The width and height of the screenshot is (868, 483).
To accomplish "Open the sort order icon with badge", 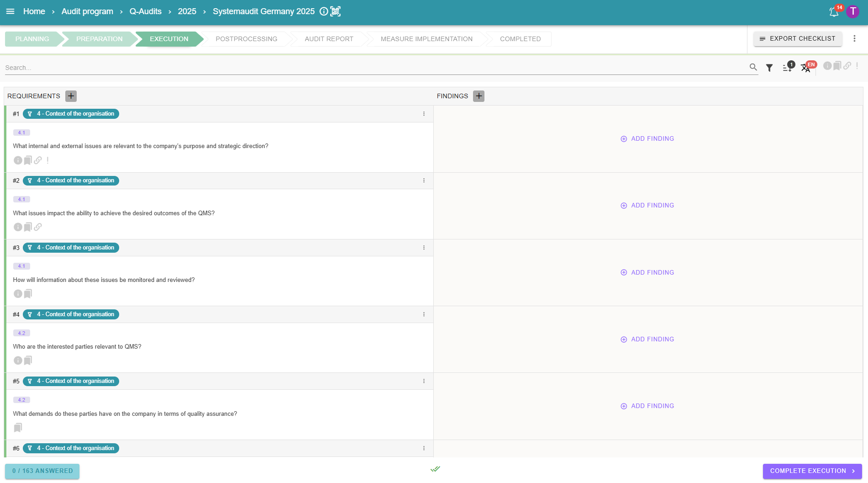I will [787, 68].
